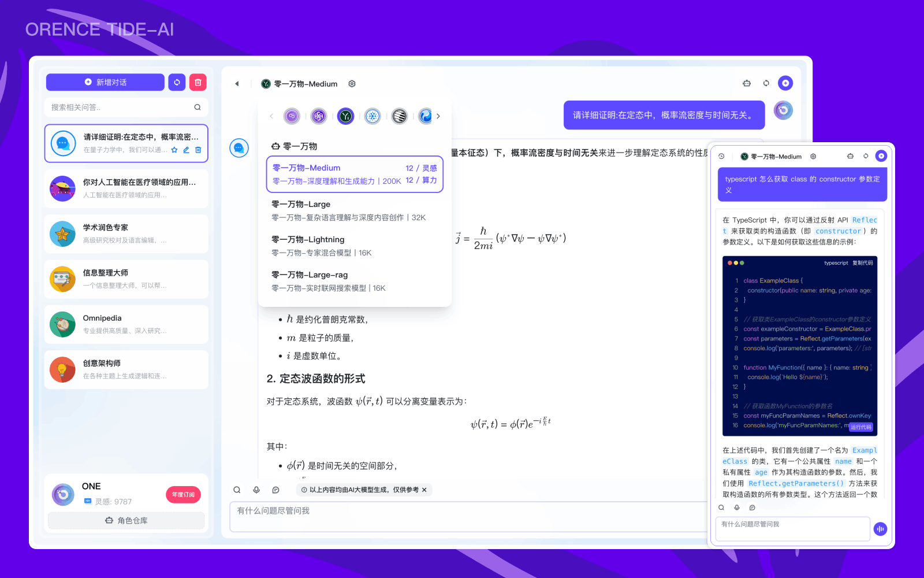
Task: Click the typescript question bubble in the floating window
Action: pos(802,184)
